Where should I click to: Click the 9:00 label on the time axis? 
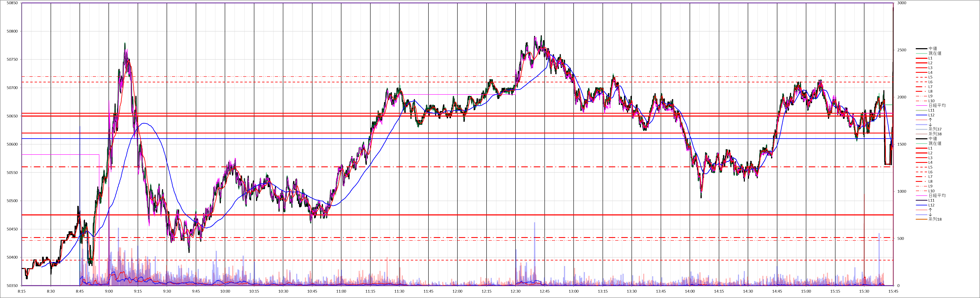click(x=109, y=292)
